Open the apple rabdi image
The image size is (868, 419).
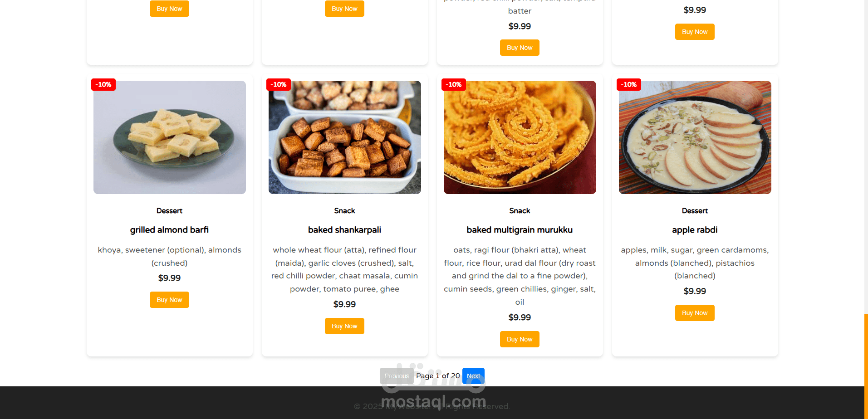click(695, 137)
